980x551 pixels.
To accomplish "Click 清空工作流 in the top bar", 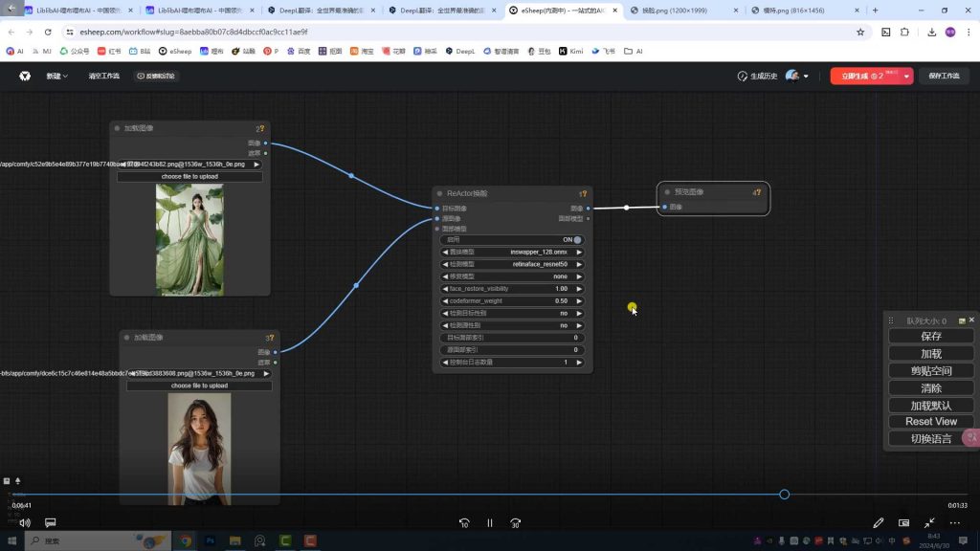I will [x=104, y=76].
